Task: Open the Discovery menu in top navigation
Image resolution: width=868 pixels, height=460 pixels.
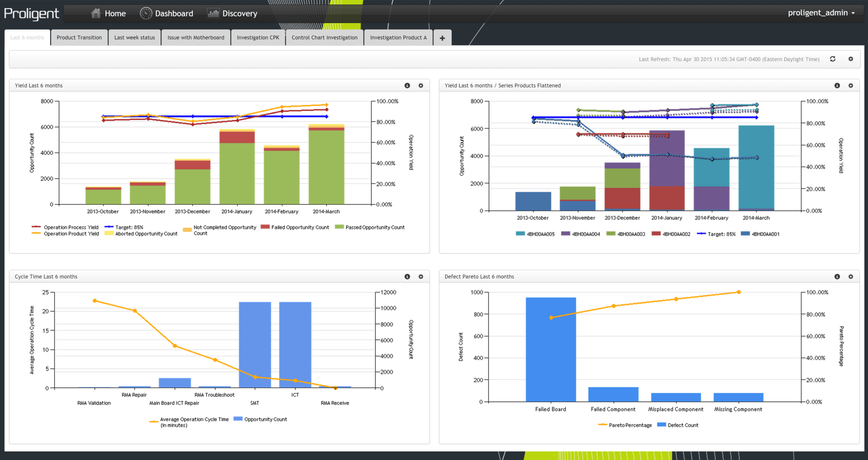Action: click(x=233, y=14)
